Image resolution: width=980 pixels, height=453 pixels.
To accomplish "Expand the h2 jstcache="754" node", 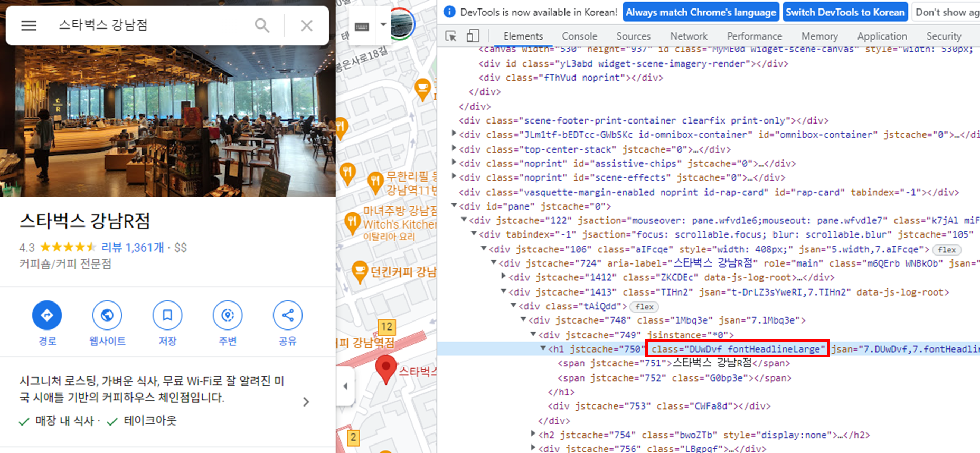I will pos(533,434).
